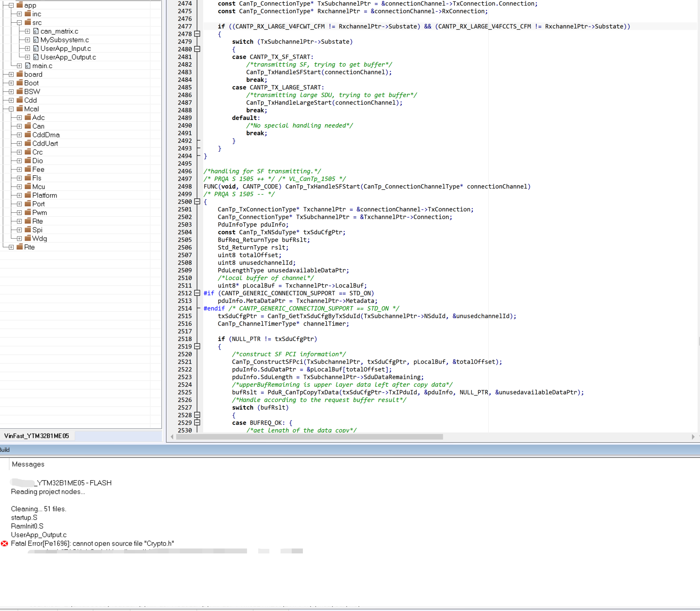The width and height of the screenshot is (700, 611).
Task: Collapse code fold at line 2478
Action: click(197, 34)
